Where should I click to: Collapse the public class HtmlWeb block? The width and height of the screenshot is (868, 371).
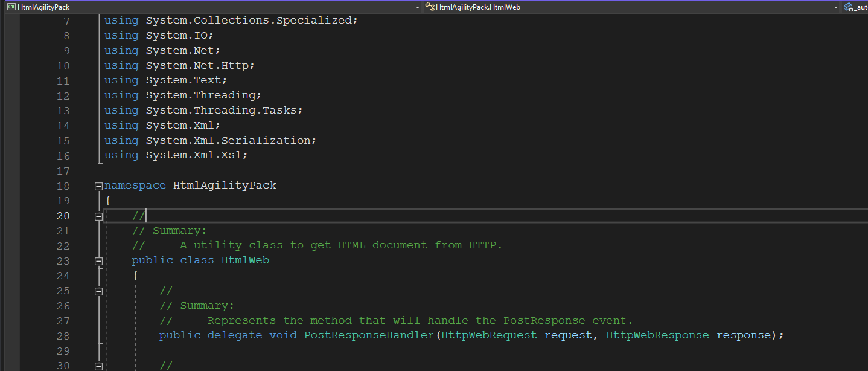[x=98, y=261]
